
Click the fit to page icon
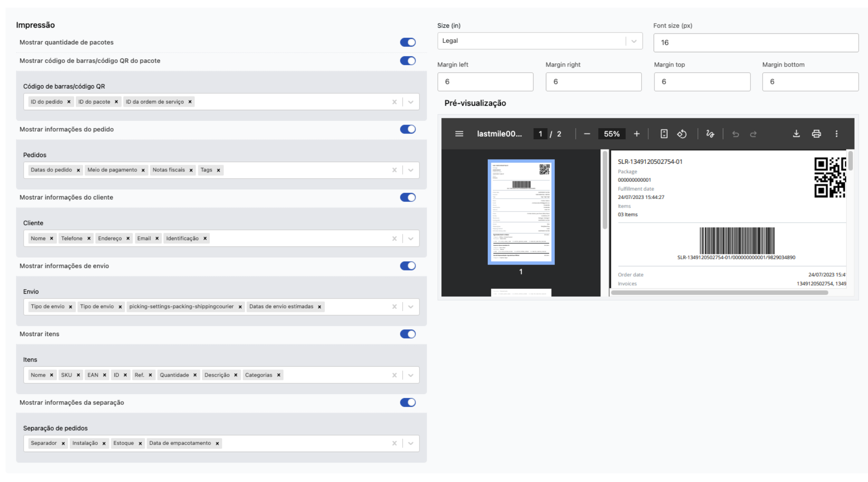point(664,134)
